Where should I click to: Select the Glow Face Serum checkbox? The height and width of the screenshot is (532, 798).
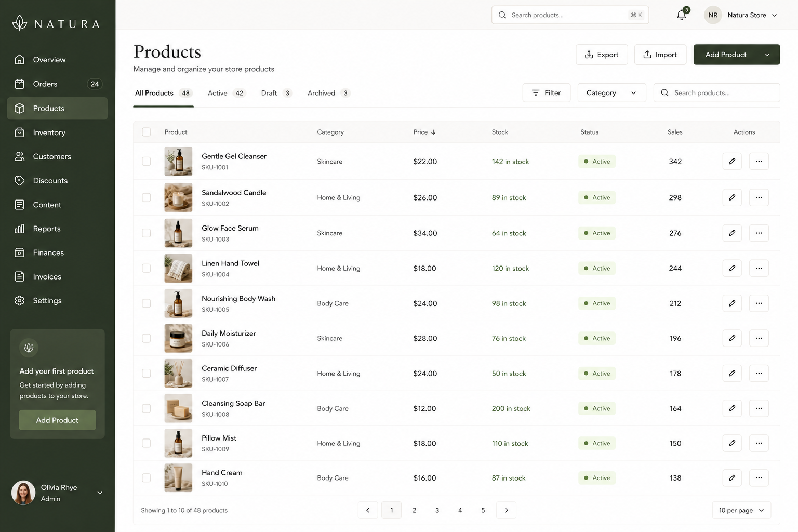coord(147,233)
